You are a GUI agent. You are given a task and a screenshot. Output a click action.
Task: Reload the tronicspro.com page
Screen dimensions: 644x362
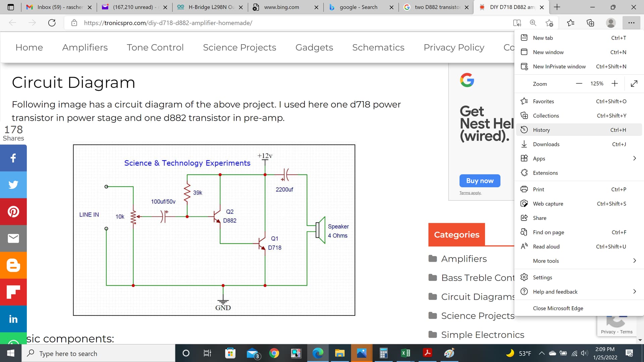click(x=52, y=22)
